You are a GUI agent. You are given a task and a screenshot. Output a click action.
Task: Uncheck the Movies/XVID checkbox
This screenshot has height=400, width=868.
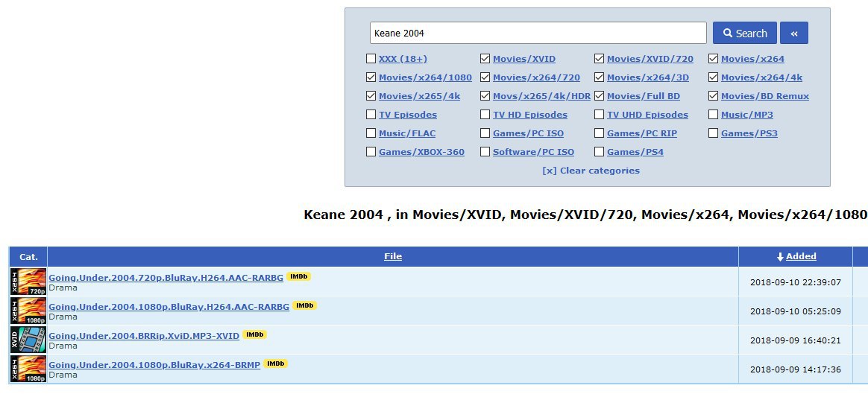pyautogui.click(x=485, y=59)
